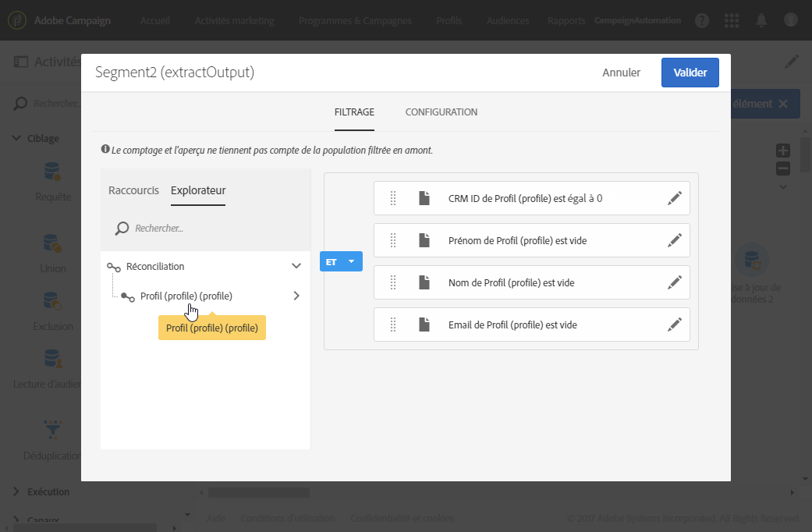
Task: Click pencil icon on Prénom condition
Action: coord(675,241)
